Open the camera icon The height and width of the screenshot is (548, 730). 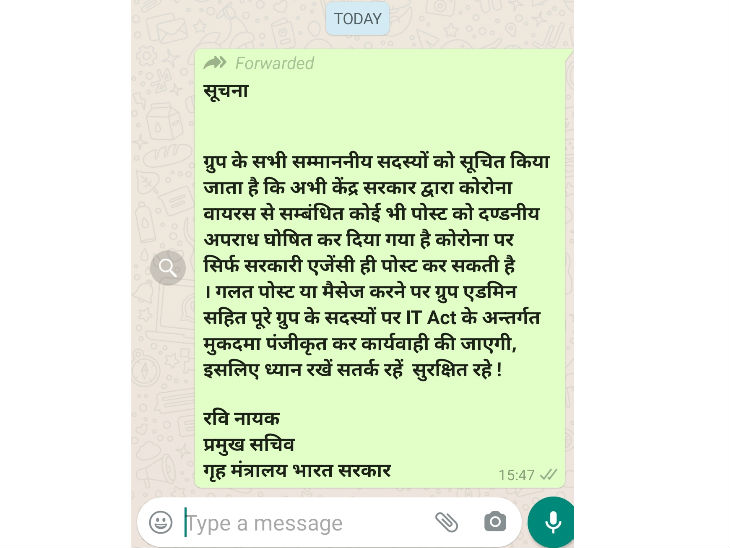[495, 521]
